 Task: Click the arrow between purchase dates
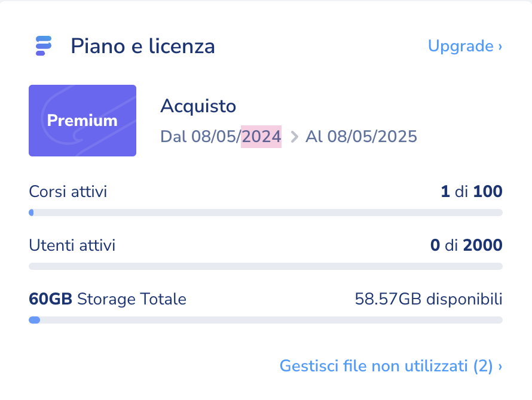293,137
